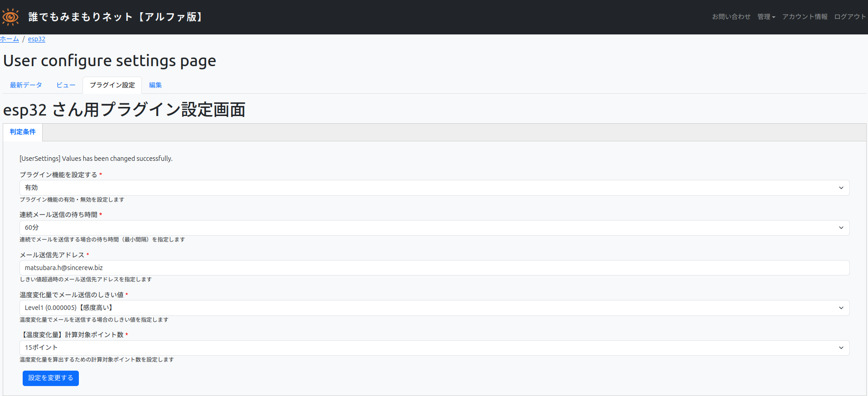Click ログアウト in the navbar
Image resolution: width=868 pixels, height=396 pixels.
[x=850, y=17]
